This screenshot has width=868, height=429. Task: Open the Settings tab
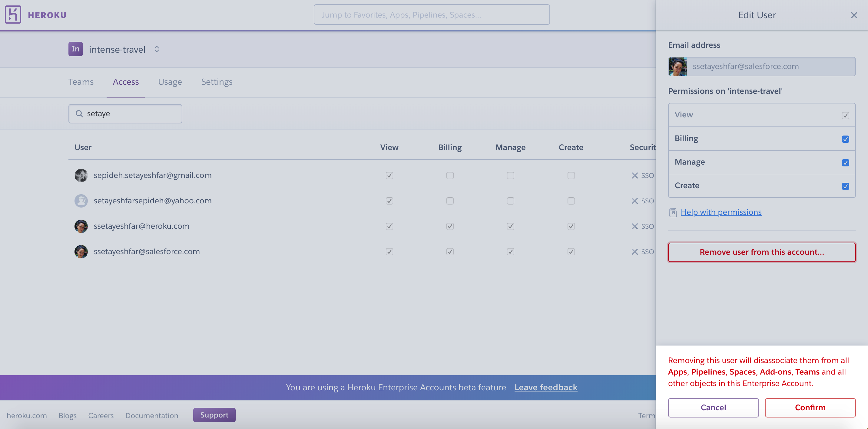point(217,82)
